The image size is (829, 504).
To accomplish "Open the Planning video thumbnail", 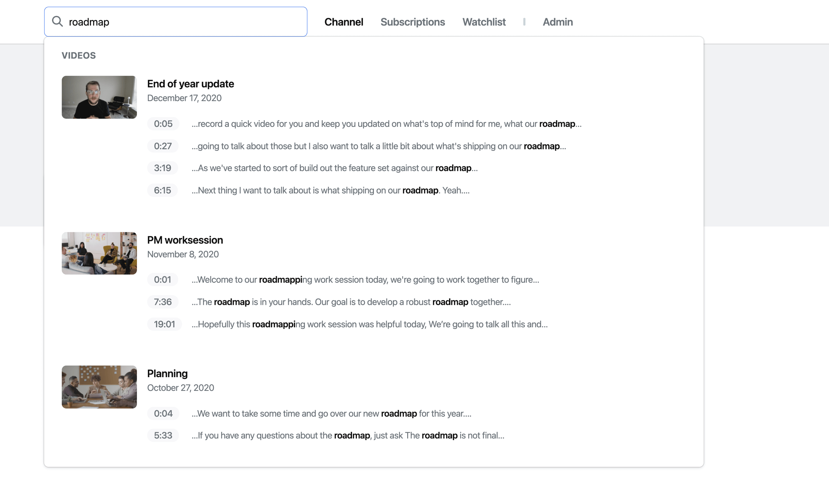I will (x=99, y=387).
